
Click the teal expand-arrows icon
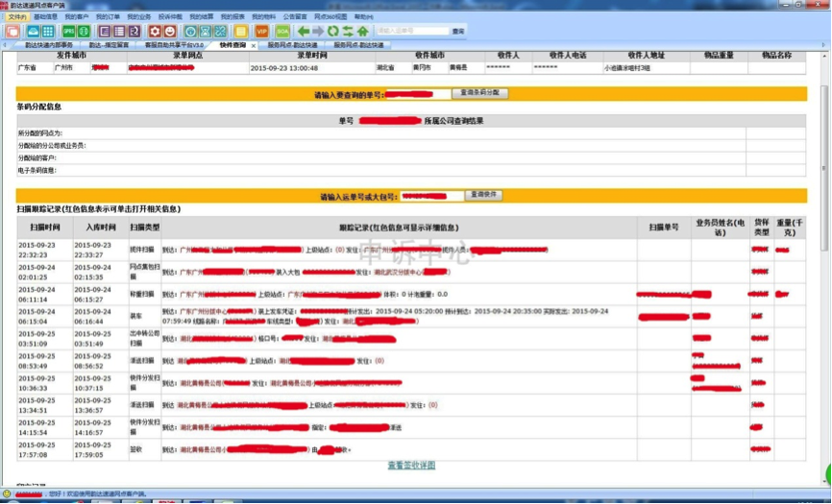(220, 32)
